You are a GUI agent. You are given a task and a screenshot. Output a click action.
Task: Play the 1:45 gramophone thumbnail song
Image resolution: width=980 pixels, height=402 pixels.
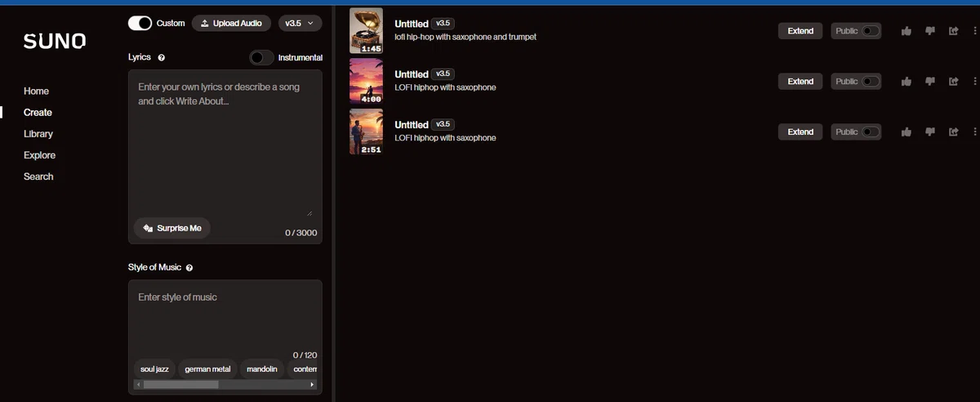coord(366,31)
